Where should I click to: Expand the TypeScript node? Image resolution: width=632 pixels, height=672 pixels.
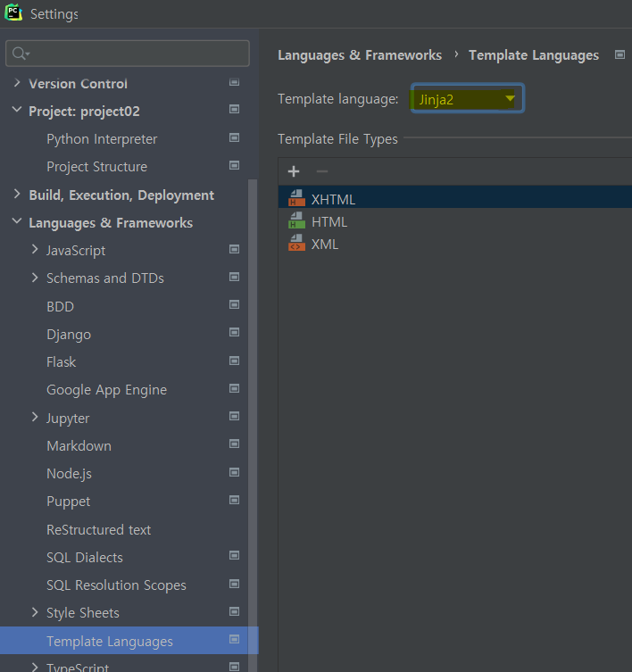coord(35,667)
